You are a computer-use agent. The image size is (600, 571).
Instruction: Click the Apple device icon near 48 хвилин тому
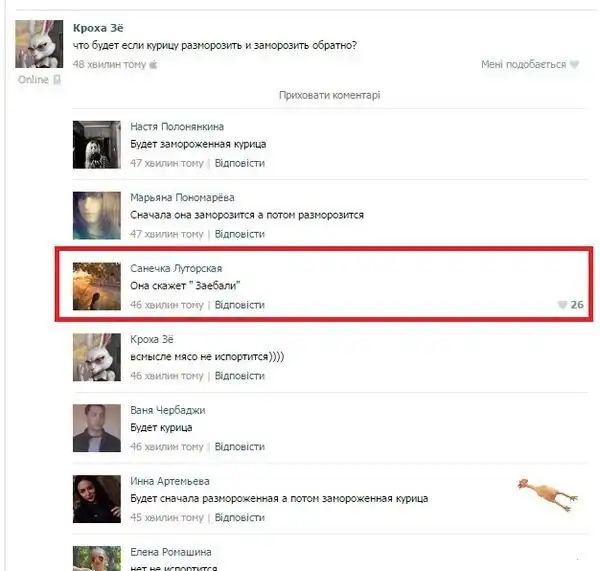click(153, 64)
